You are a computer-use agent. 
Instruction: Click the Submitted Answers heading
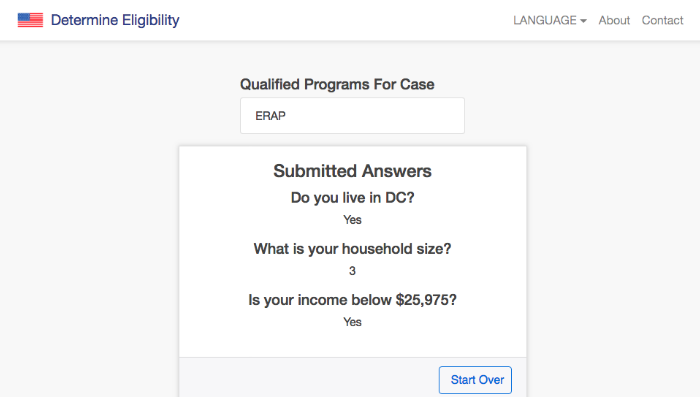click(x=352, y=171)
